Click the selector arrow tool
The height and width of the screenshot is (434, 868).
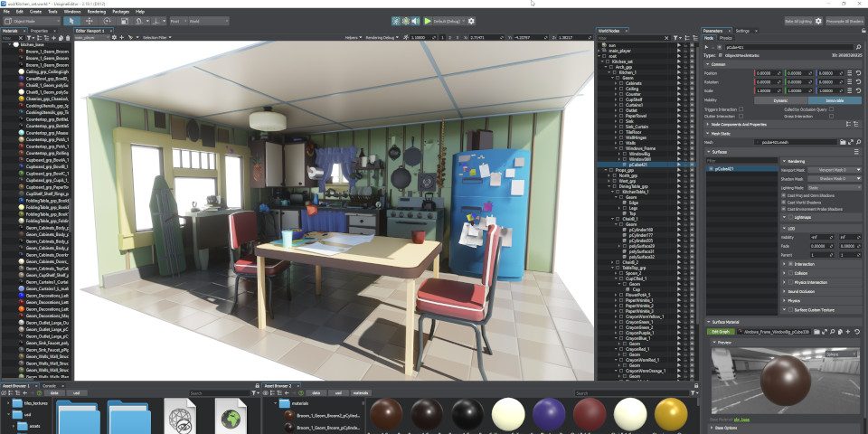(x=73, y=20)
